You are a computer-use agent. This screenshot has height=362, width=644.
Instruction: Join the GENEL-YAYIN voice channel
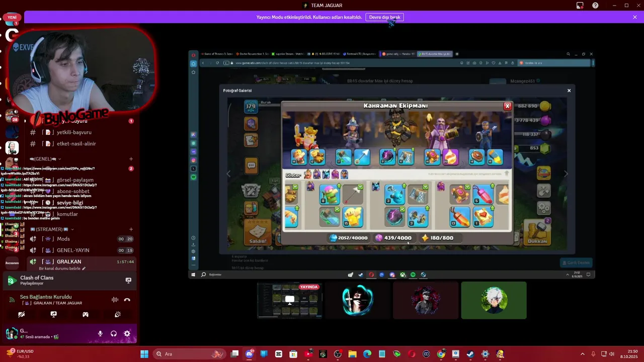(80, 250)
